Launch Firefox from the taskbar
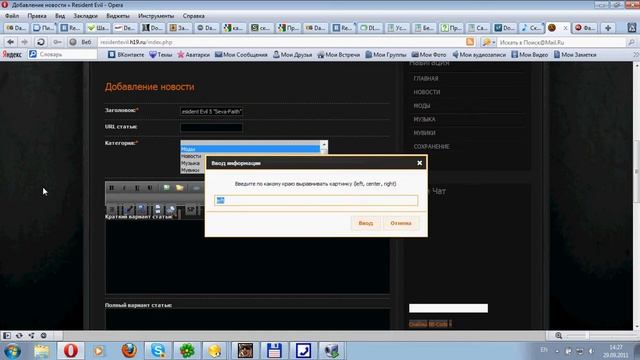The height and width of the screenshot is (360, 640). (x=129, y=351)
